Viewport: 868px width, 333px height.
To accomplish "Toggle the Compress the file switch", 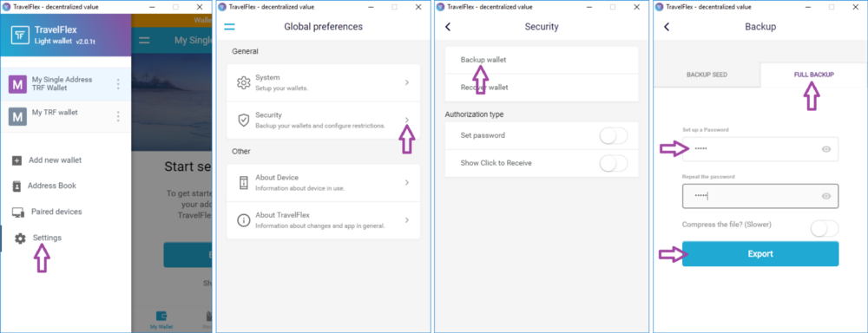I will [x=825, y=228].
